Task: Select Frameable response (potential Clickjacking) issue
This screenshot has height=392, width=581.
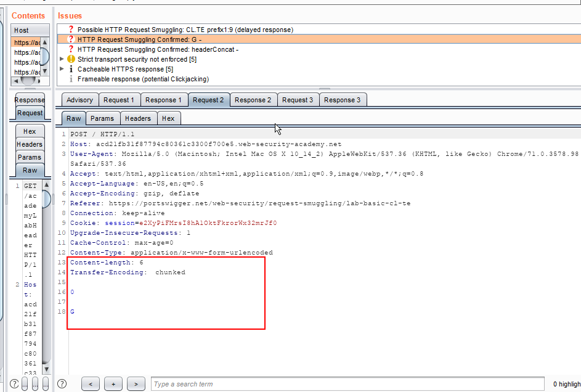Action: (x=143, y=79)
